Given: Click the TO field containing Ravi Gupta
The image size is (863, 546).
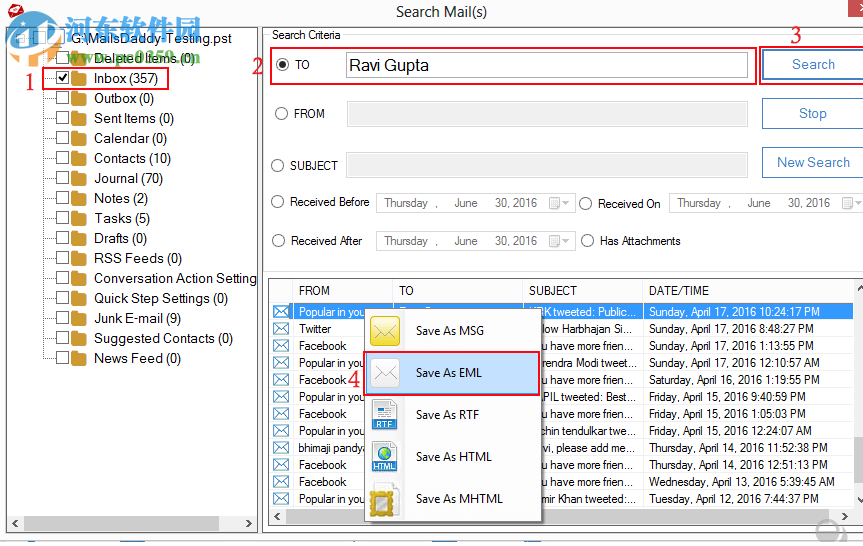Looking at the screenshot, I should click(547, 65).
